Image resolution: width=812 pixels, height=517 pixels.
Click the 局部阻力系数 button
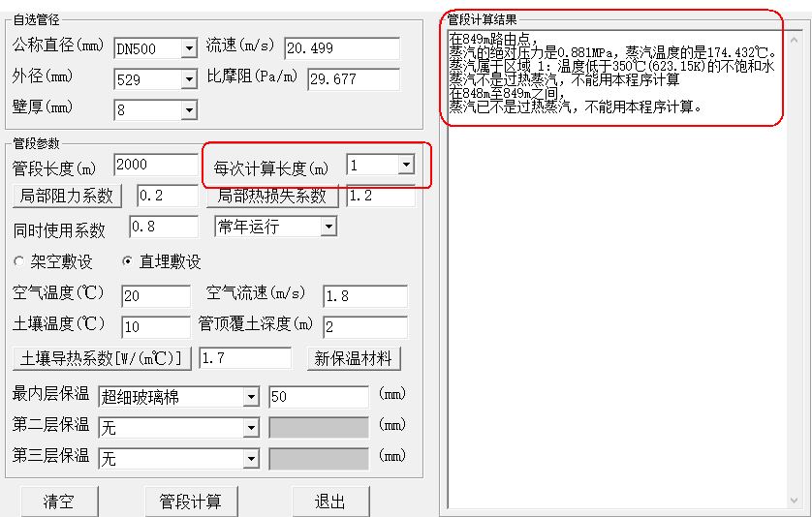[67, 196]
